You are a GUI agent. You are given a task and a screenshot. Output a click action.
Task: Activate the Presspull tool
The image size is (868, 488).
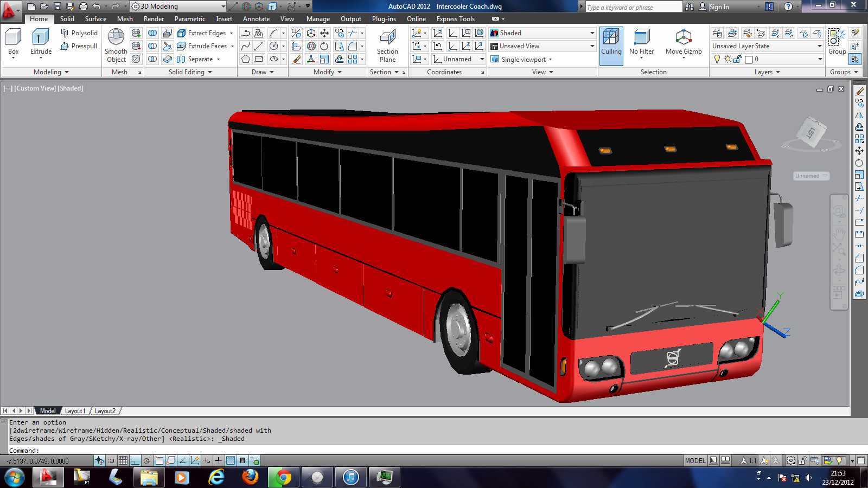click(79, 46)
